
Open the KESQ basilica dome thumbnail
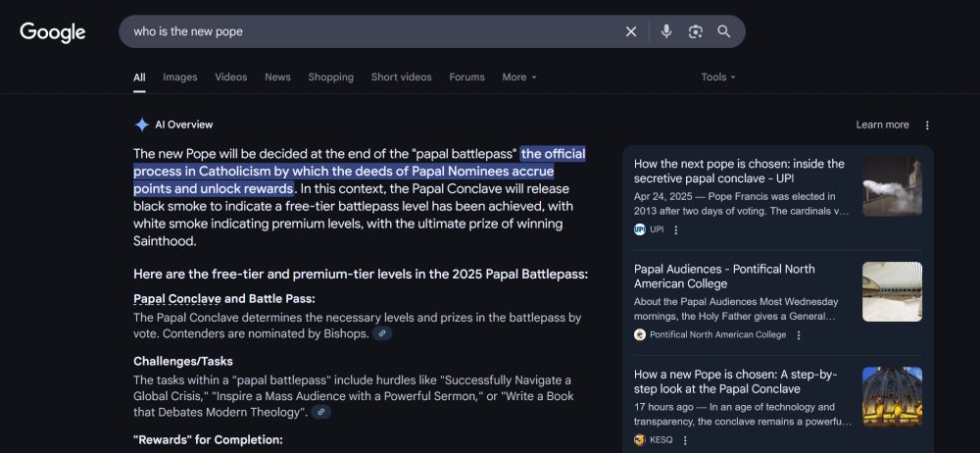pyautogui.click(x=892, y=397)
